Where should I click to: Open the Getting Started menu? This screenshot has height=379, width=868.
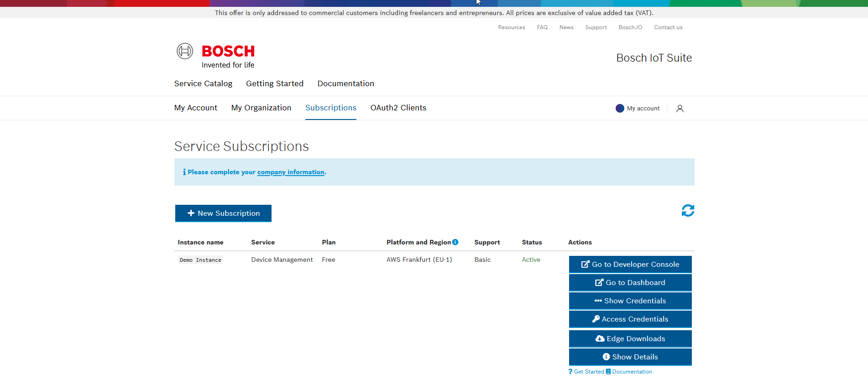pos(275,83)
